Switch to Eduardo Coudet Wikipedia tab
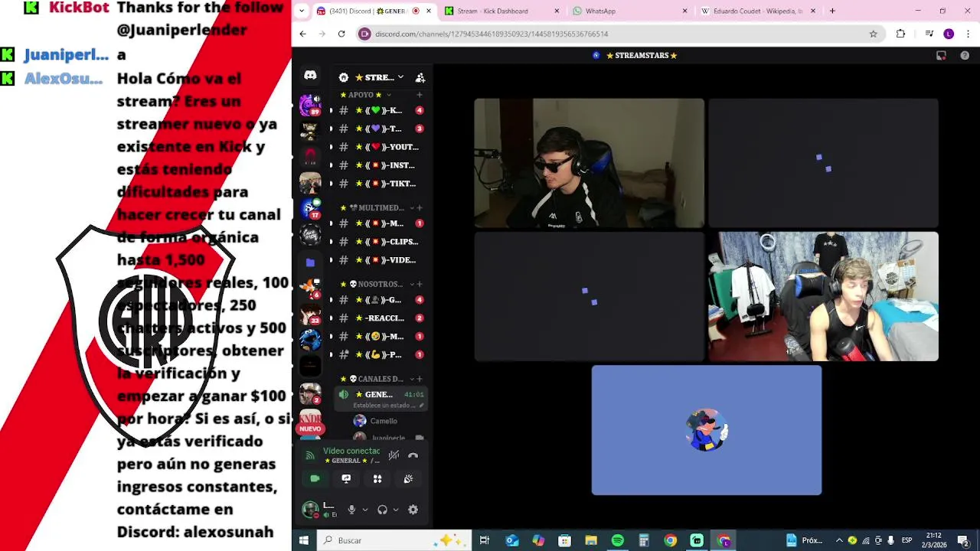 point(759,11)
